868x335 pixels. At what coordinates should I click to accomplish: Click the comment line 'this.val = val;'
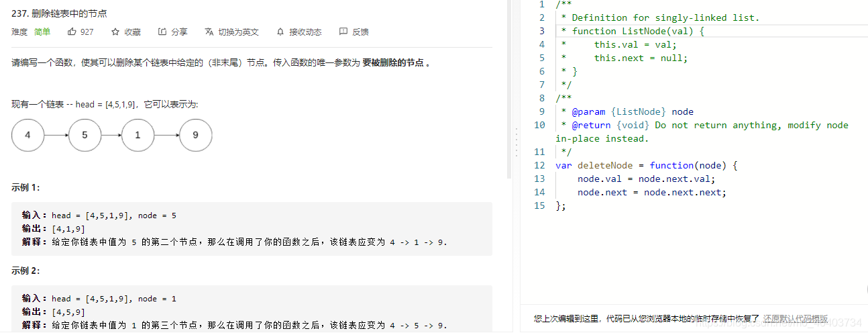[635, 44]
